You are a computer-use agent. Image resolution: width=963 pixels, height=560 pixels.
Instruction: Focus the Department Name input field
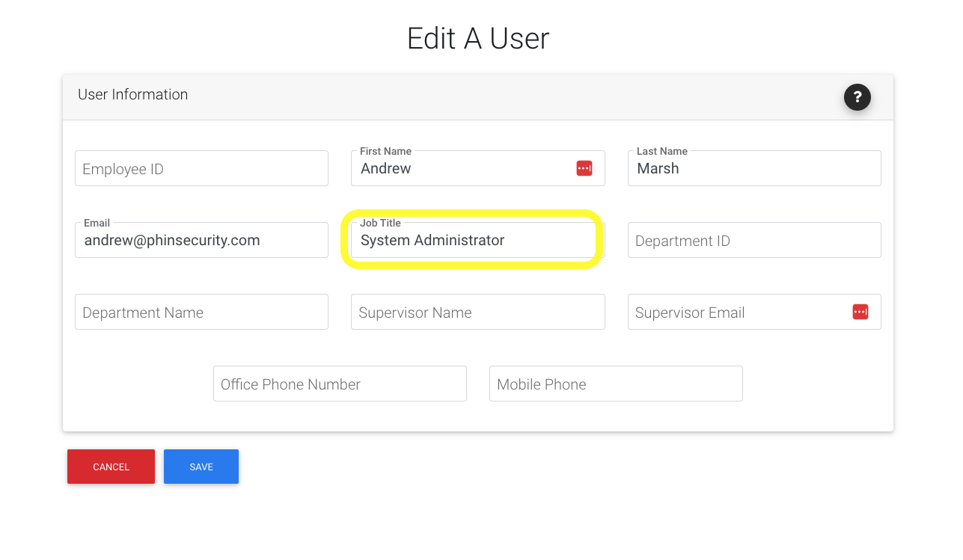(201, 312)
